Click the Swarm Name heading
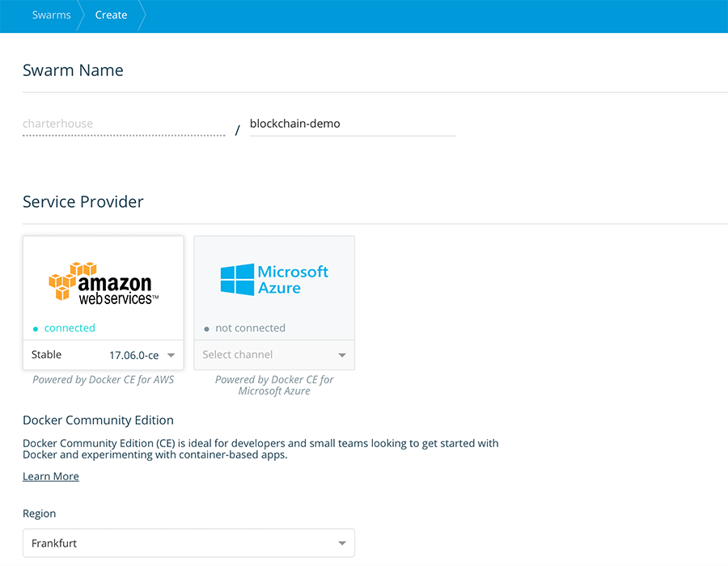The height and width of the screenshot is (566, 728). pos(73,70)
